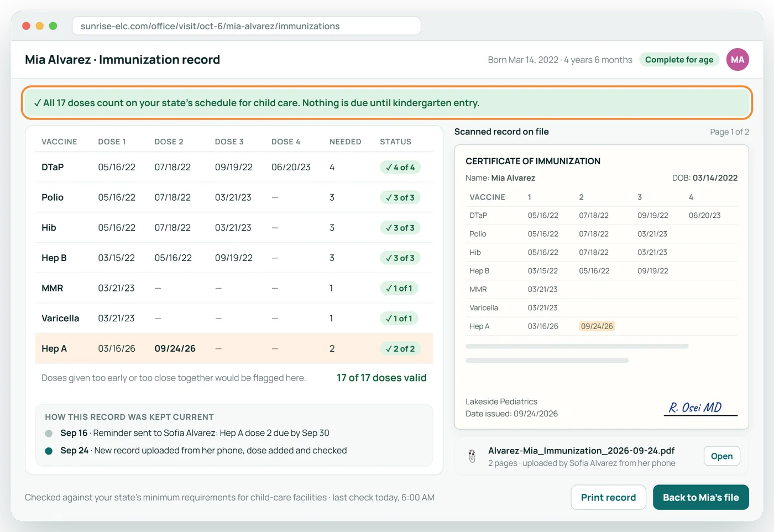Viewport: 774px width, 532px height.
Task: Click the Print record button
Action: click(x=608, y=497)
